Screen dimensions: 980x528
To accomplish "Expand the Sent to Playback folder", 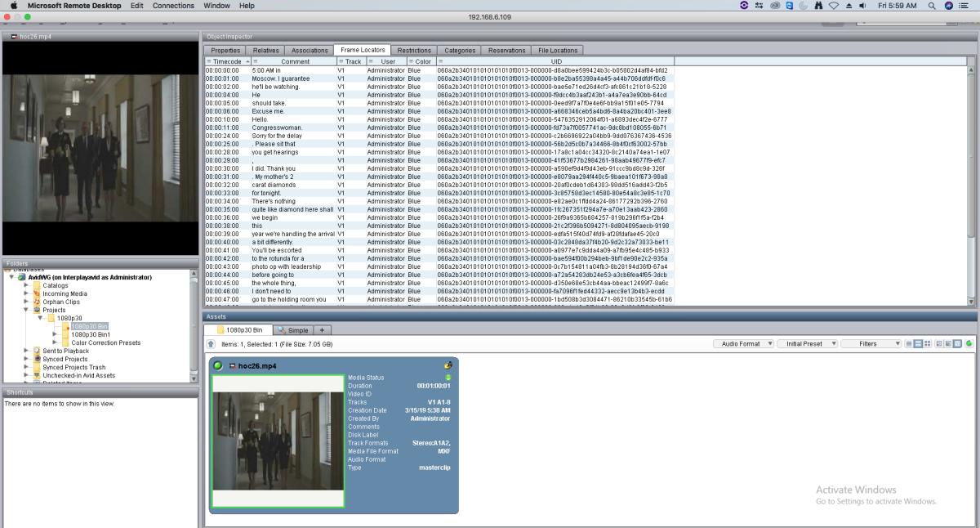I will 27,351.
